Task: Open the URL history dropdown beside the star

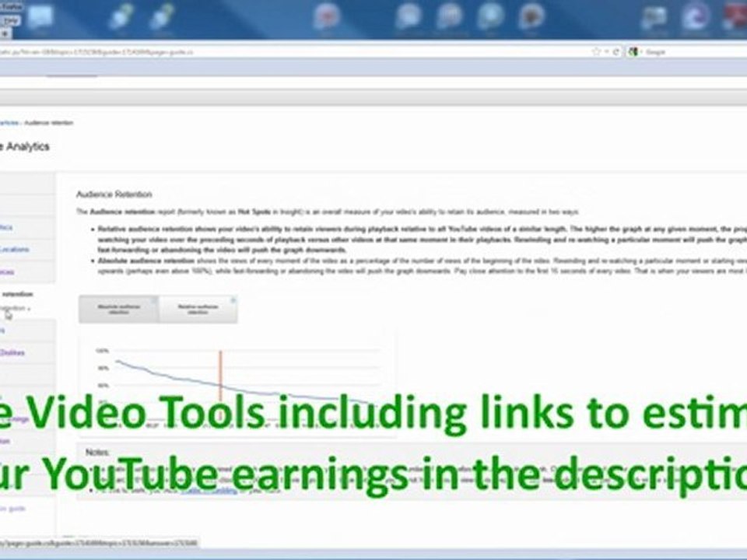Action: (606, 51)
